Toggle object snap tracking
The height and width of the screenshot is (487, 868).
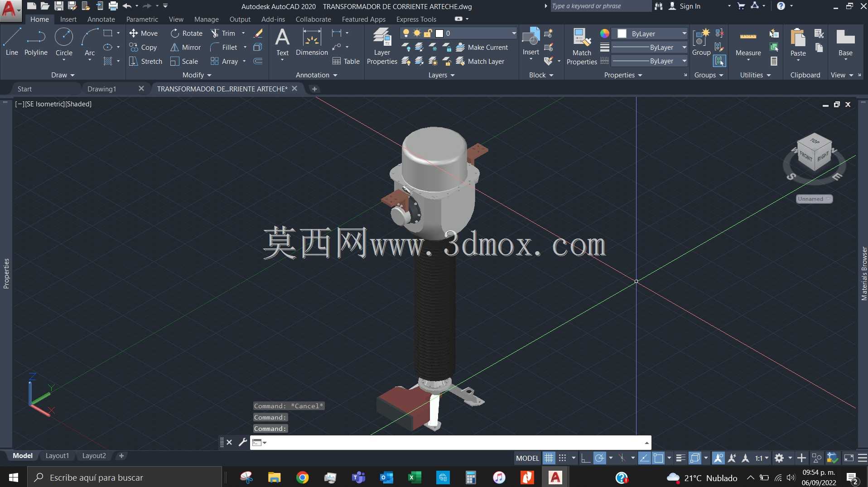click(x=644, y=458)
